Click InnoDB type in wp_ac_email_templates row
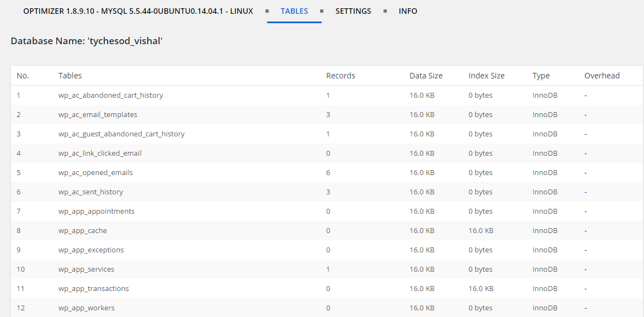The width and height of the screenshot is (644, 317). point(545,115)
